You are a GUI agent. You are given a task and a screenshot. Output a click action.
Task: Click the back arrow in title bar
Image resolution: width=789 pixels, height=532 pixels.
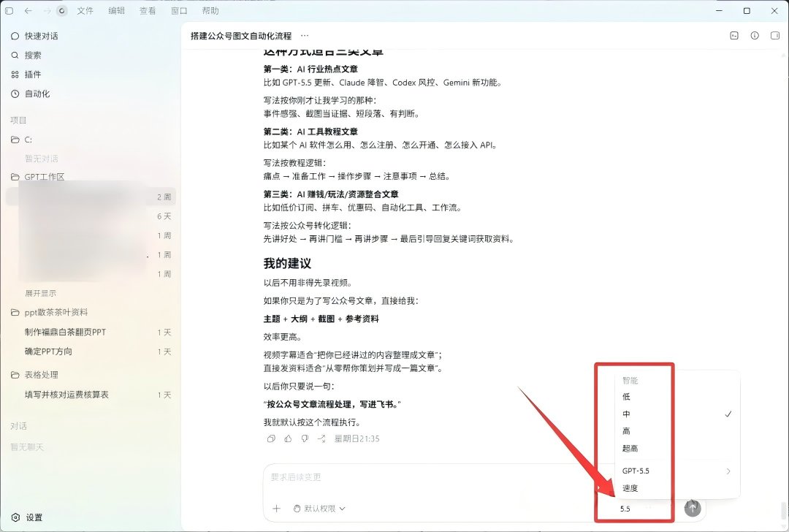(28, 10)
